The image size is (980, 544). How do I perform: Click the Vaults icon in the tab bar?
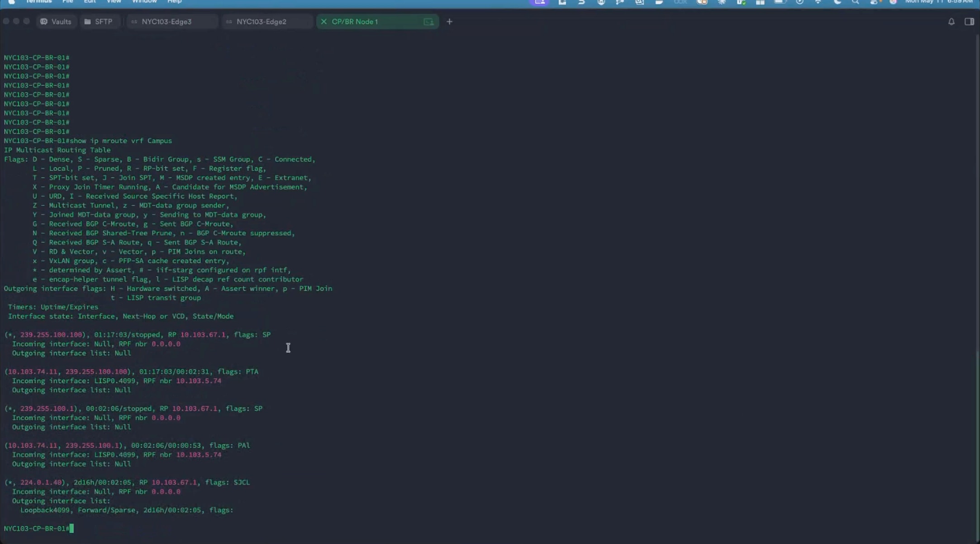coord(44,22)
